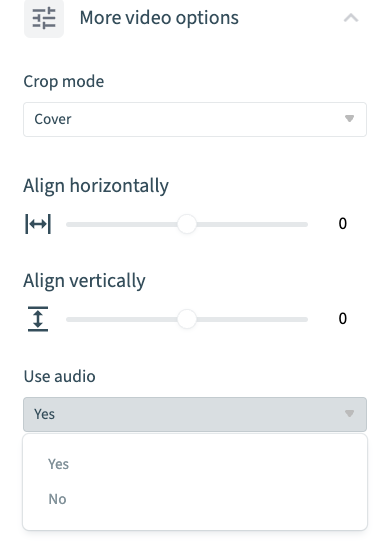The height and width of the screenshot is (545, 388).
Task: Click the Use audio label
Action: pyautogui.click(x=59, y=376)
